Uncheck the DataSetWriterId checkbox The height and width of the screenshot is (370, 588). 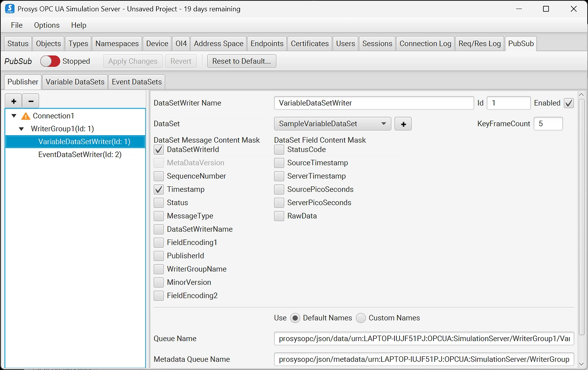tap(159, 150)
